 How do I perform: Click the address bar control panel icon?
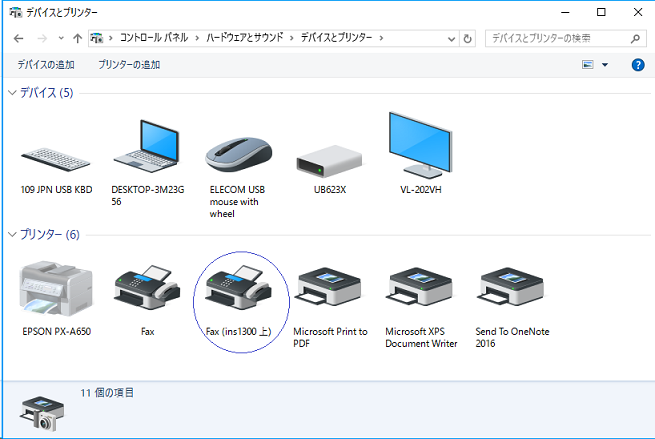pyautogui.click(x=96, y=38)
